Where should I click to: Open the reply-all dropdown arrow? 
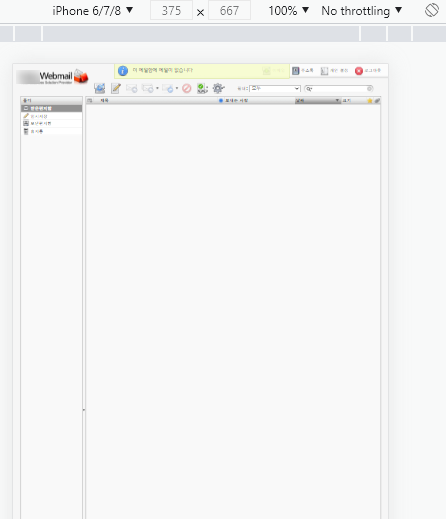coord(157,88)
